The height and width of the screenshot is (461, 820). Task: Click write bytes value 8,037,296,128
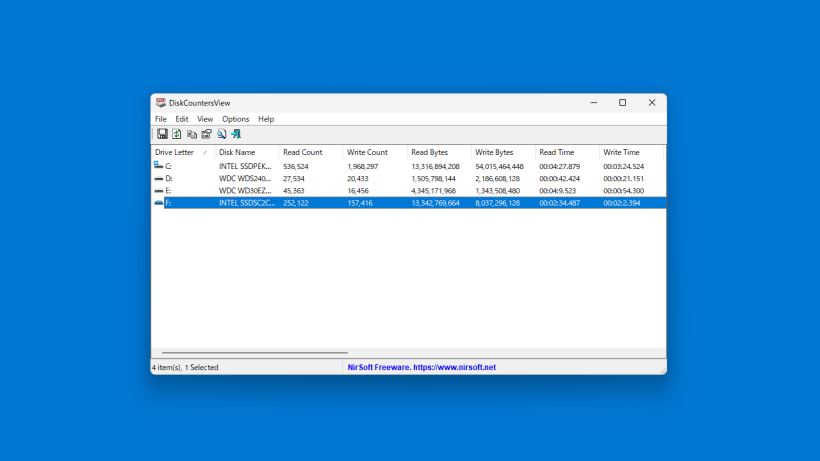pyautogui.click(x=497, y=203)
